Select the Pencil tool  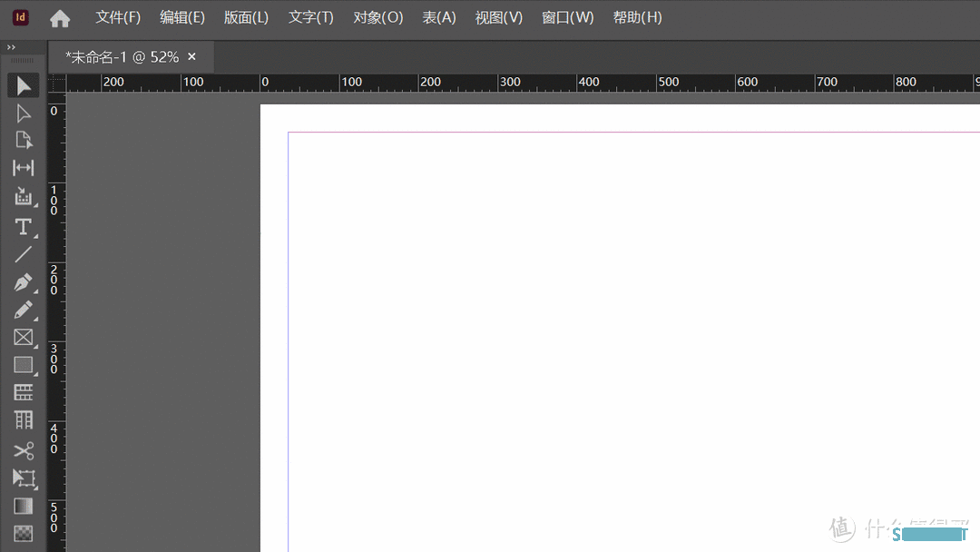pos(23,310)
